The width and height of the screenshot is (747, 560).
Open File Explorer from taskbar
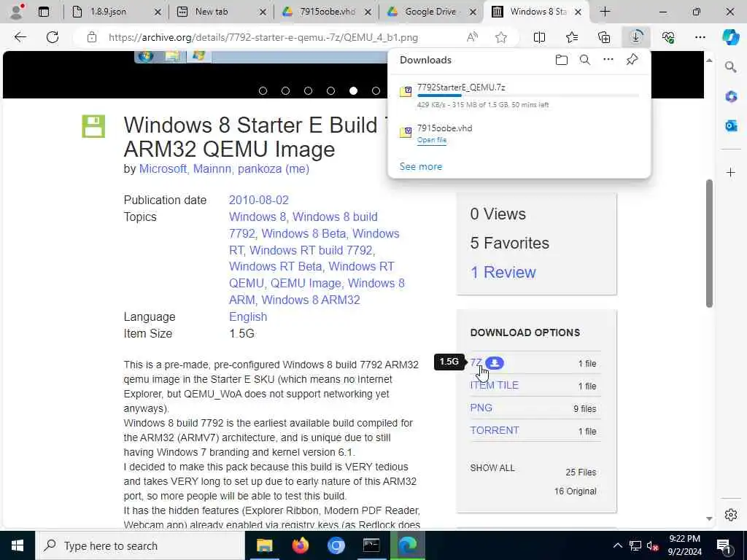pyautogui.click(x=264, y=545)
